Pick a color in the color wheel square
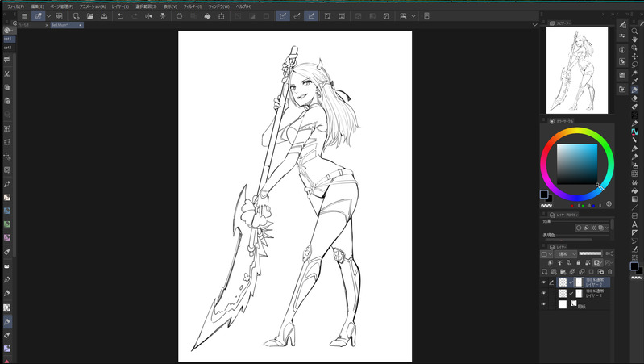Viewport: 644px width, 364px height. coord(575,164)
